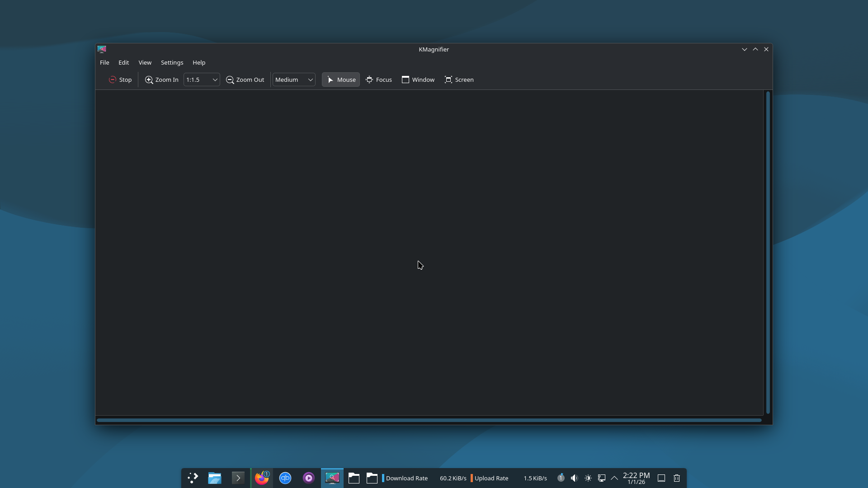Switch to whole Screen mode
This screenshot has width=868, height=488.
[x=459, y=80]
